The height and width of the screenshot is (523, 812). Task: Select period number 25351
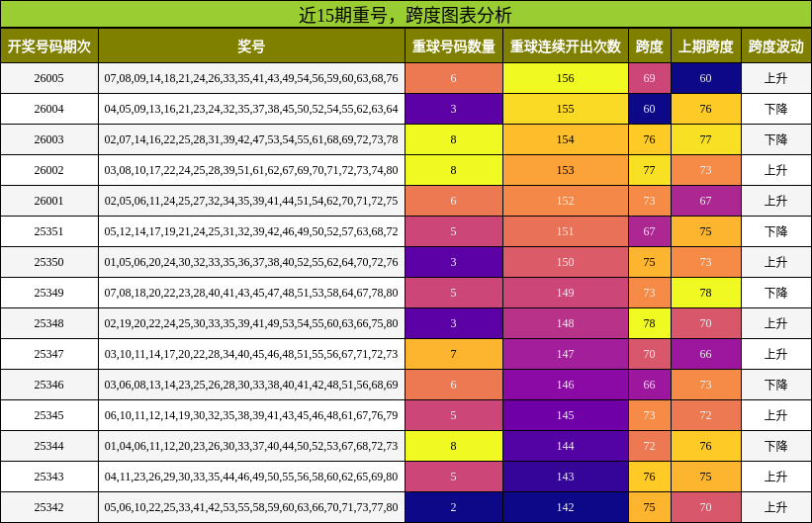click(x=49, y=231)
